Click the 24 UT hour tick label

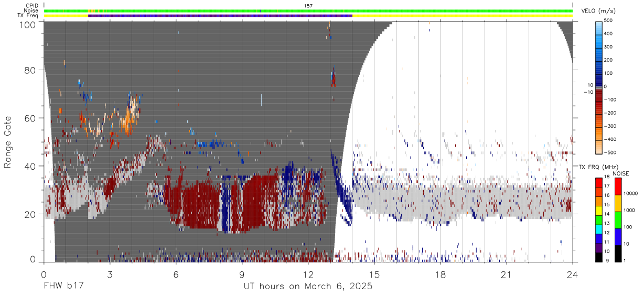point(573,274)
